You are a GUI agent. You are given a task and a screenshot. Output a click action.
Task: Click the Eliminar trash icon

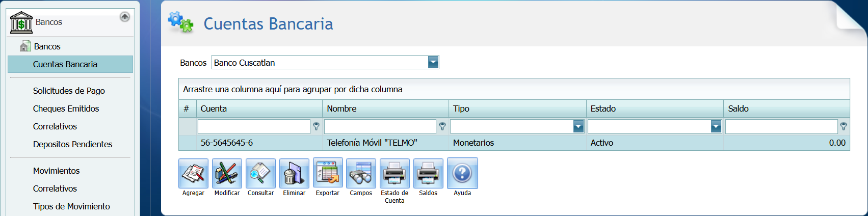[x=294, y=173]
